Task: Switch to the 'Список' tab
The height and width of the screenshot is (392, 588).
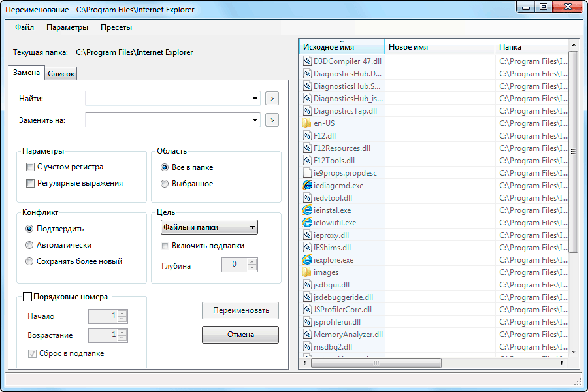Action: (61, 74)
